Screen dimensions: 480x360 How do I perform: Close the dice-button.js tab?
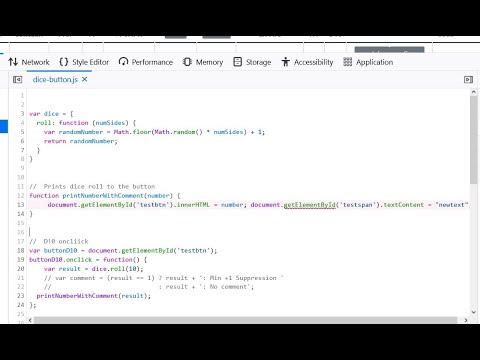tap(85, 79)
